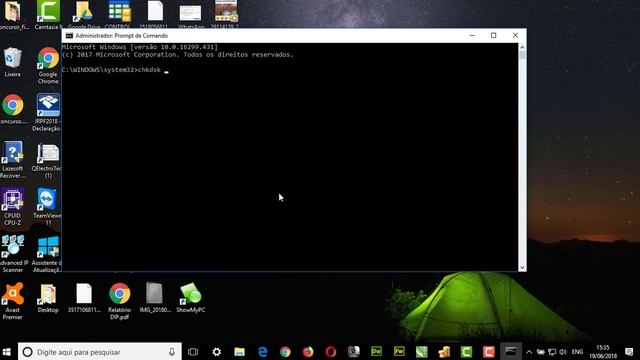Launch Firefox from the taskbar
The image size is (640, 360).
[x=308, y=352]
